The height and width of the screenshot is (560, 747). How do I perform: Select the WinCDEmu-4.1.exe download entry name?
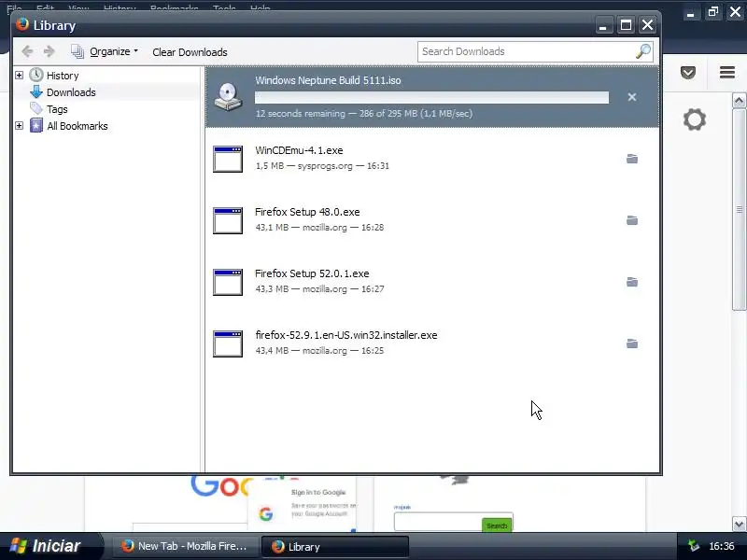click(x=299, y=150)
